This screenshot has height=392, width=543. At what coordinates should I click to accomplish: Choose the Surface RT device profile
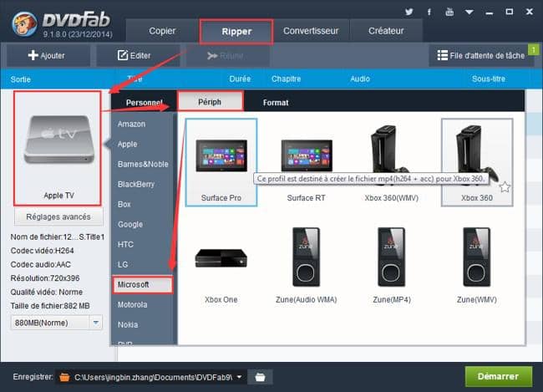(306, 162)
